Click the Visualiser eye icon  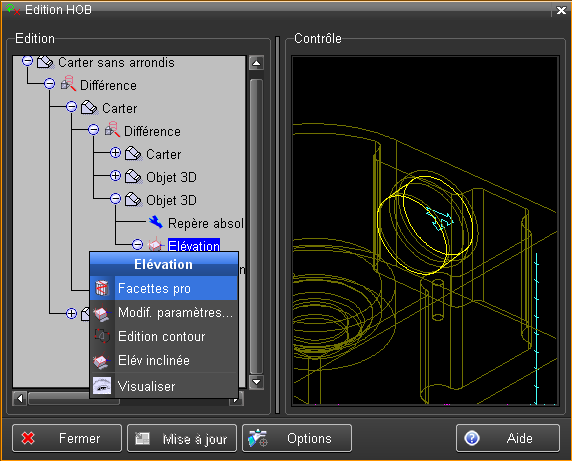[102, 386]
